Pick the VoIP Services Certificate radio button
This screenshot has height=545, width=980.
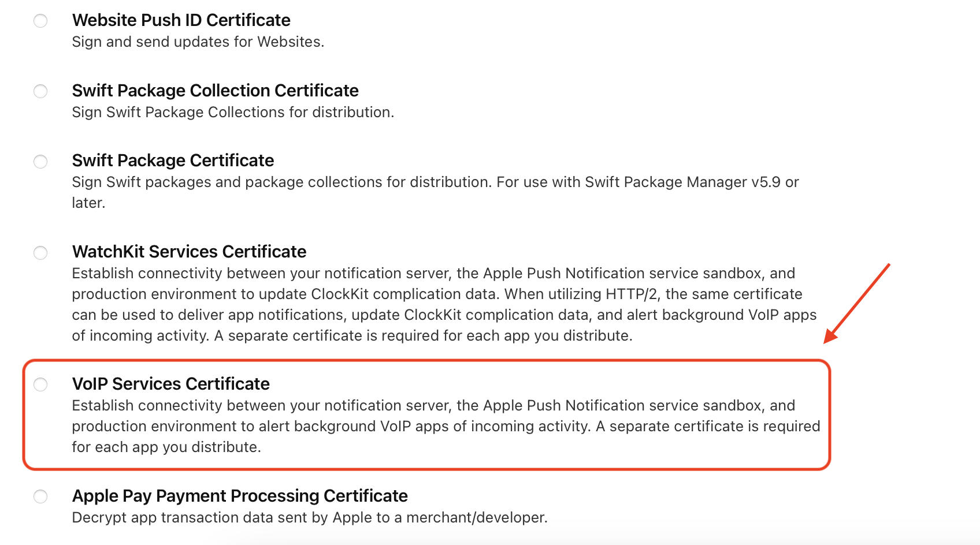point(40,385)
